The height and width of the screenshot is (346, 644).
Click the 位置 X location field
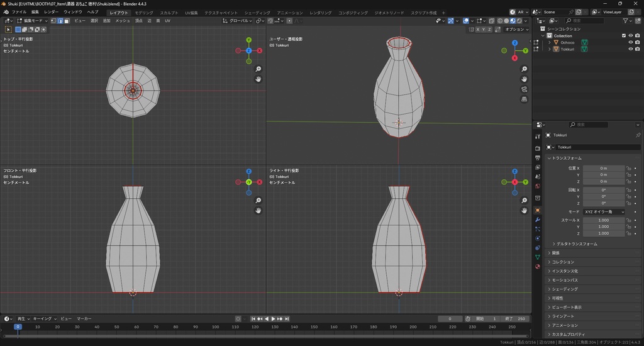[603, 168]
